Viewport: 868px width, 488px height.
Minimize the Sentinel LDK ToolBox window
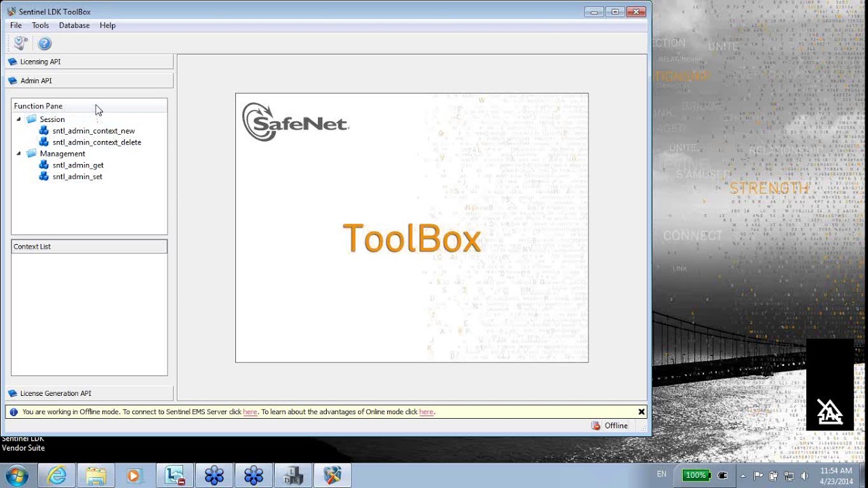point(594,12)
